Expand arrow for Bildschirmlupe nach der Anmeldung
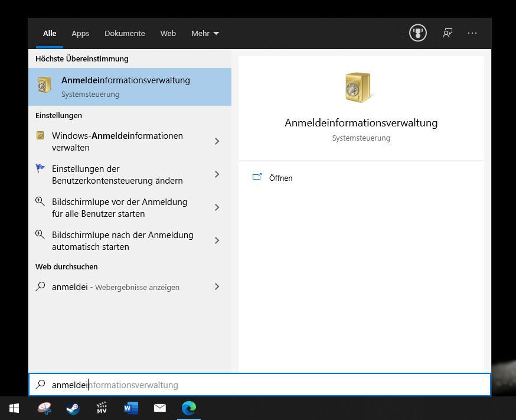 pyautogui.click(x=217, y=240)
